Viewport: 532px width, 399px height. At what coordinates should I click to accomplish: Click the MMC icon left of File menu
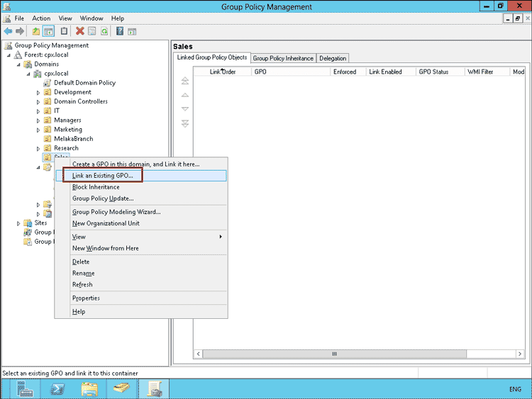pos(7,18)
